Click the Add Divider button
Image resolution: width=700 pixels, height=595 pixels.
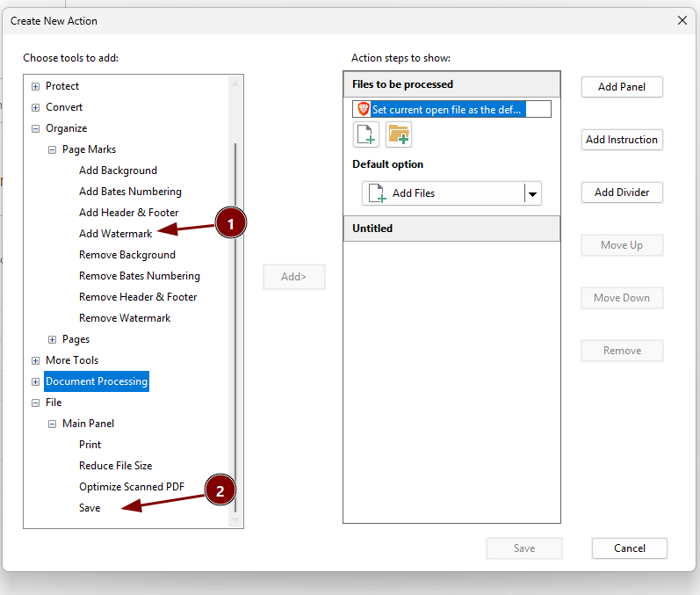(x=622, y=192)
